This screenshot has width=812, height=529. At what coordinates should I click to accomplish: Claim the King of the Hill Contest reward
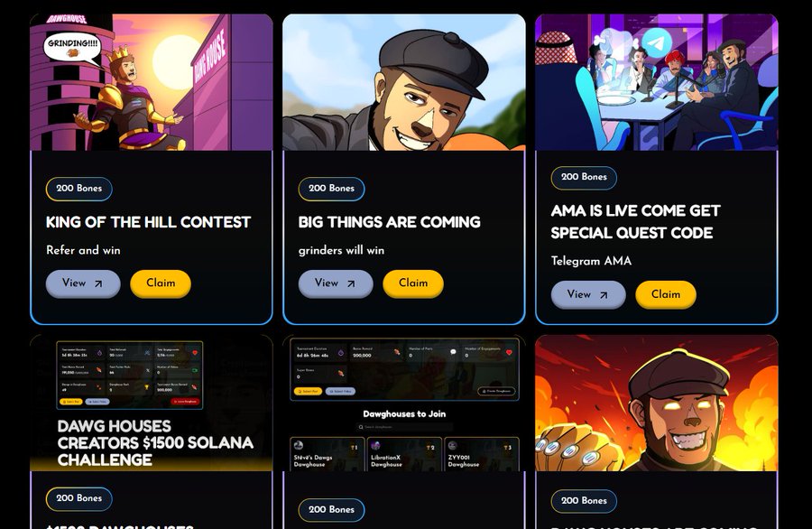[x=161, y=283]
